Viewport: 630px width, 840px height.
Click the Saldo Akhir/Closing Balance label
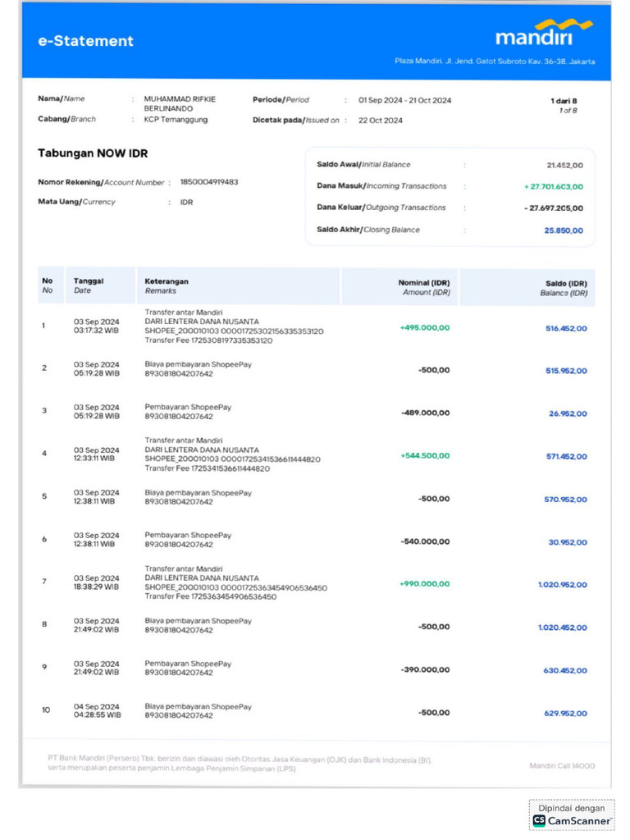(x=368, y=230)
